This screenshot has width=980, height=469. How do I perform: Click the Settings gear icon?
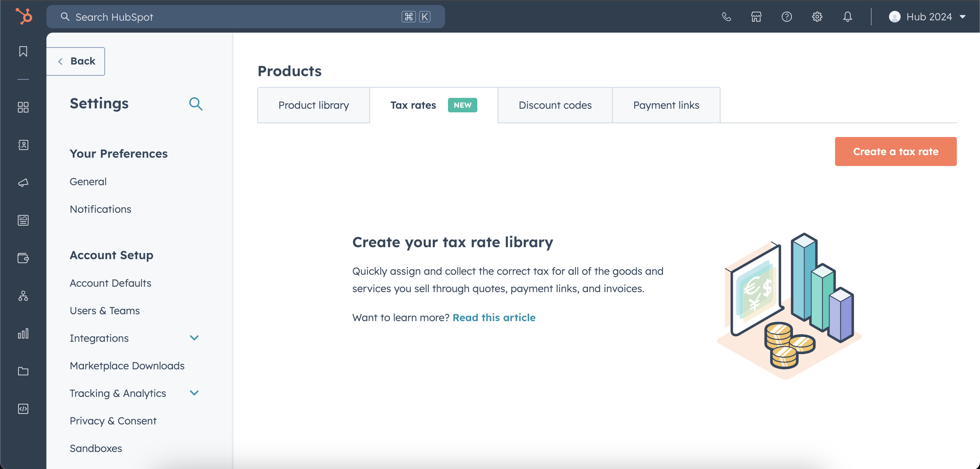pyautogui.click(x=817, y=17)
